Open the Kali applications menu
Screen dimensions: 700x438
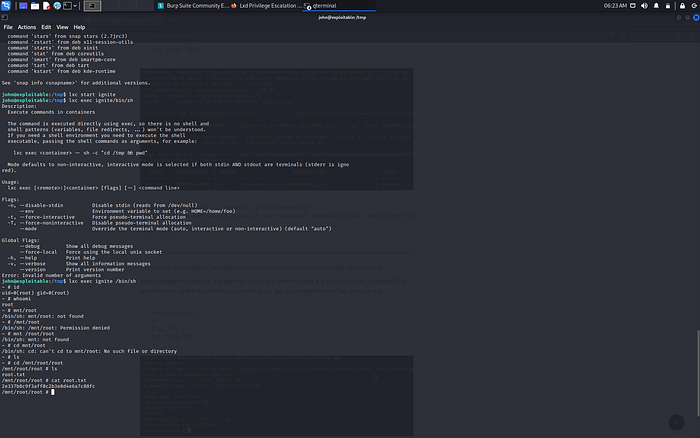point(5,6)
